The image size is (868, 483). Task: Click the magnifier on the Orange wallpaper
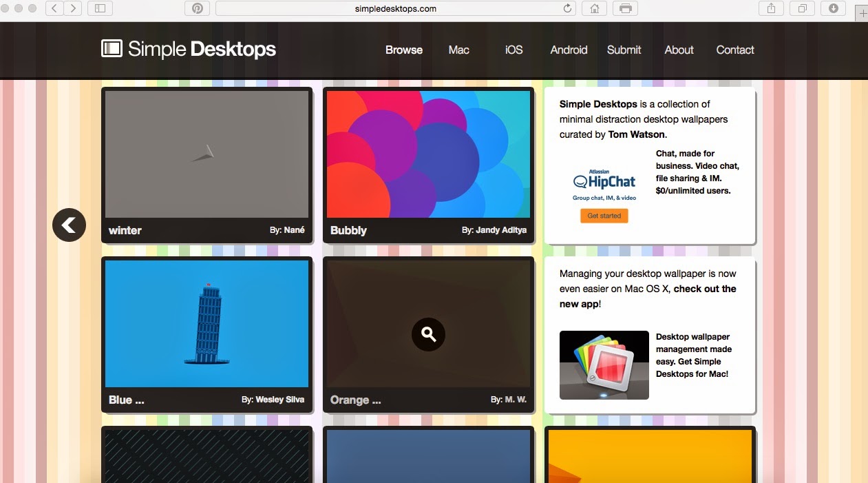(x=428, y=335)
